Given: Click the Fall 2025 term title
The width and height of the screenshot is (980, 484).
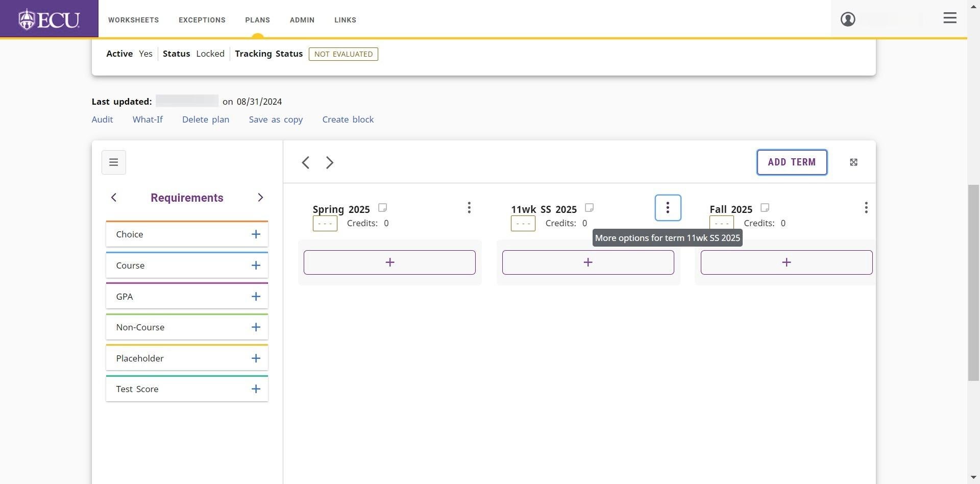Looking at the screenshot, I should click(x=731, y=209).
